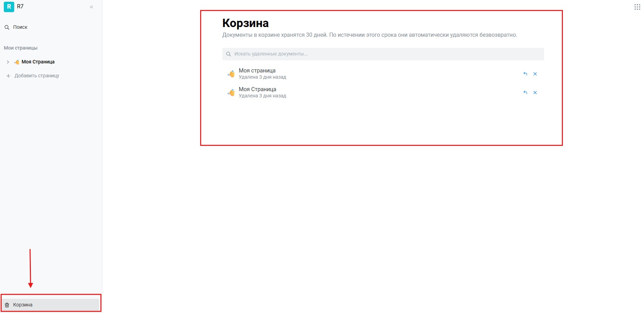Click the magnifier icon next to Поиск

coord(7,27)
